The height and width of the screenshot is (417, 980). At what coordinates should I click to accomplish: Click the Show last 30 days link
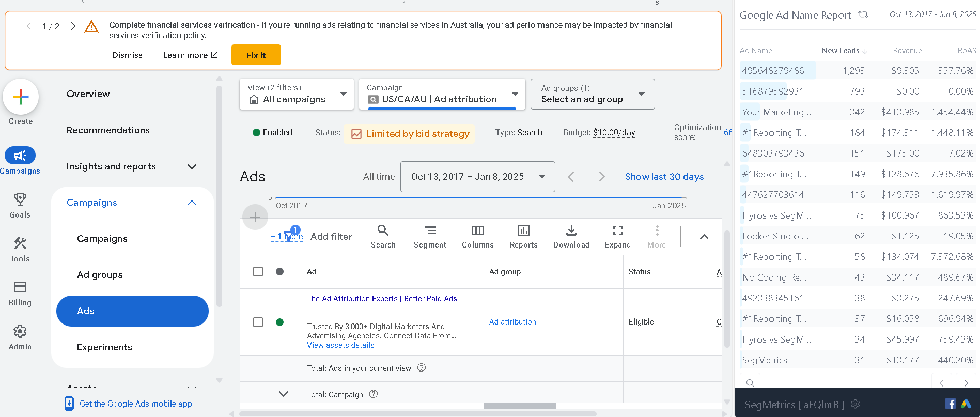[x=664, y=177]
